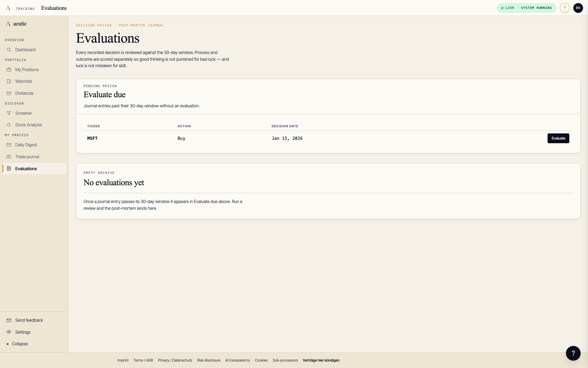
Task: Go to Dashboard in sidebar
Action: point(34,50)
